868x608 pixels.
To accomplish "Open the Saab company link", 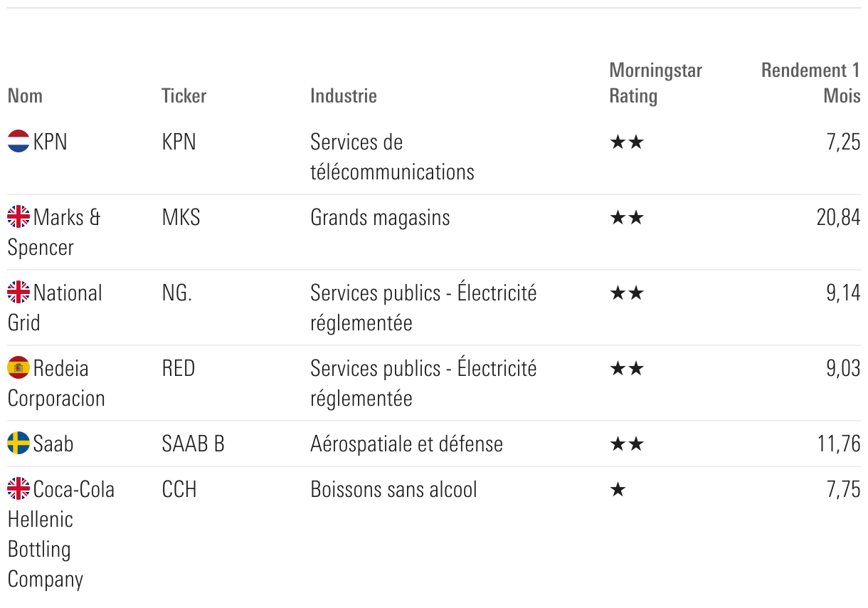I will 53,444.
